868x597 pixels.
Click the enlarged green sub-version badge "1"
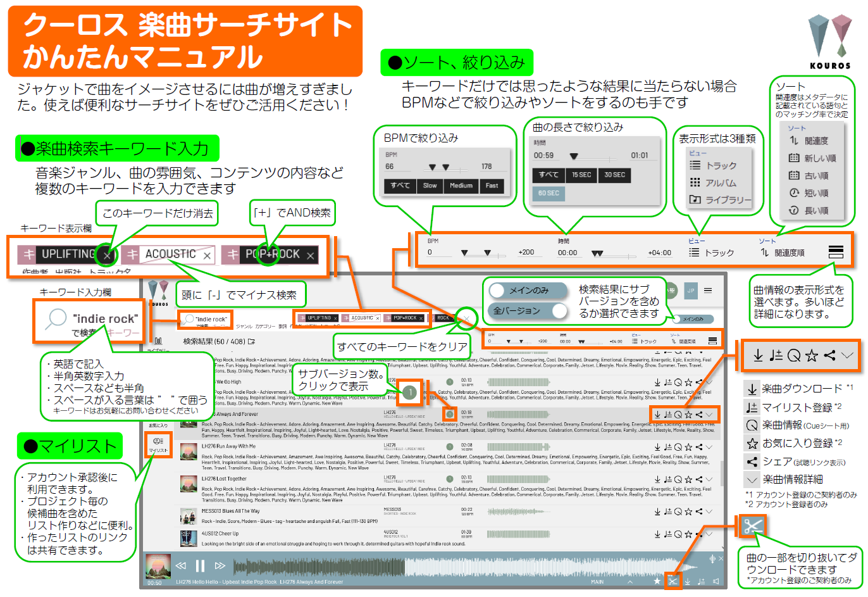click(410, 393)
